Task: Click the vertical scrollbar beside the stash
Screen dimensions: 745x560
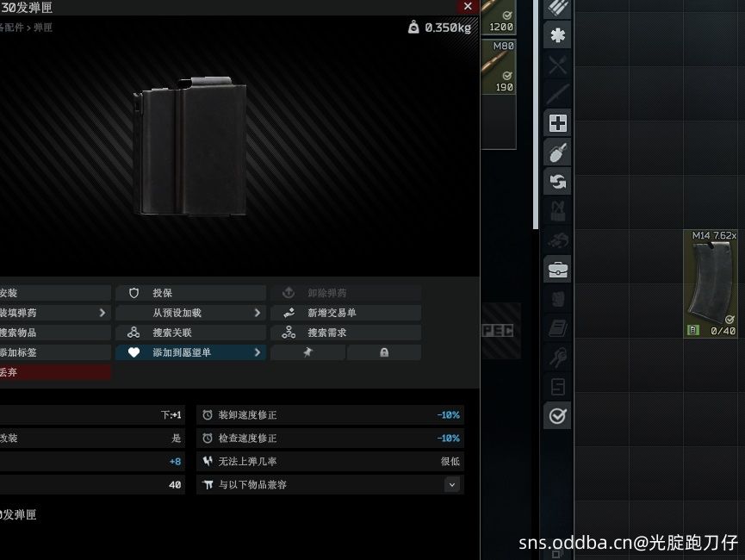Action: (536, 114)
